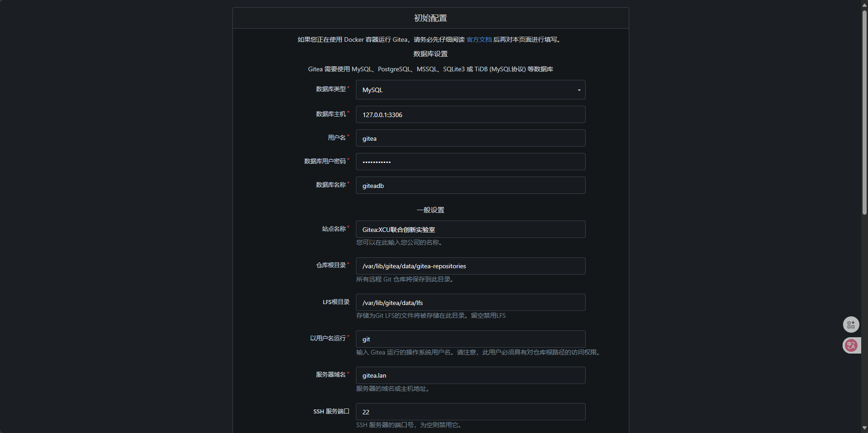Focus the SSH 服务端口 field containing 22
This screenshot has height=433, width=868.
point(470,412)
